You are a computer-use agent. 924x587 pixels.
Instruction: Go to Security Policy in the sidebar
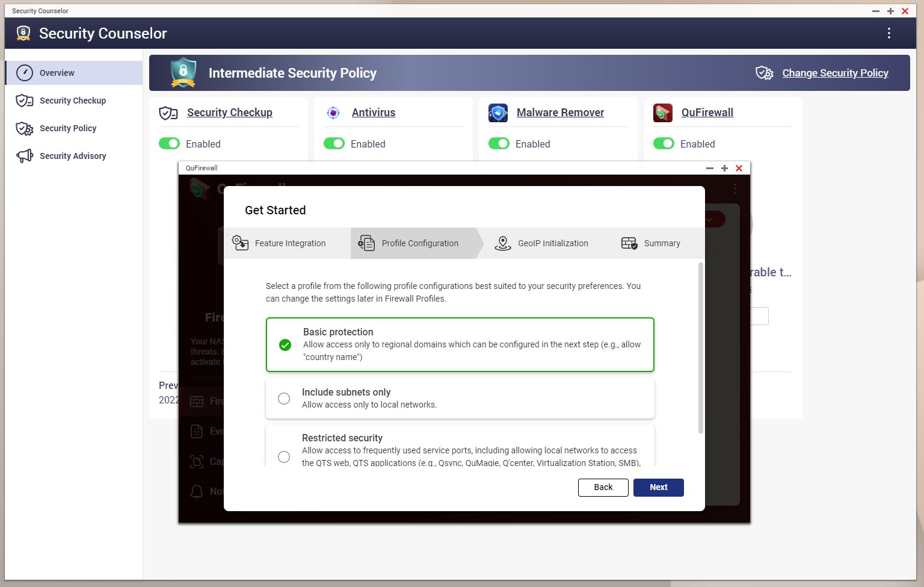pos(74,128)
